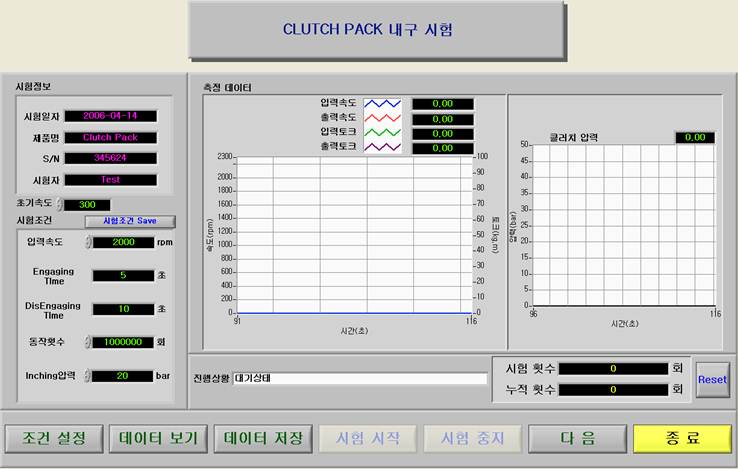Click the speed/torque chart plot area
Image resolution: width=738 pixels, height=469 pixels.
coord(354,234)
